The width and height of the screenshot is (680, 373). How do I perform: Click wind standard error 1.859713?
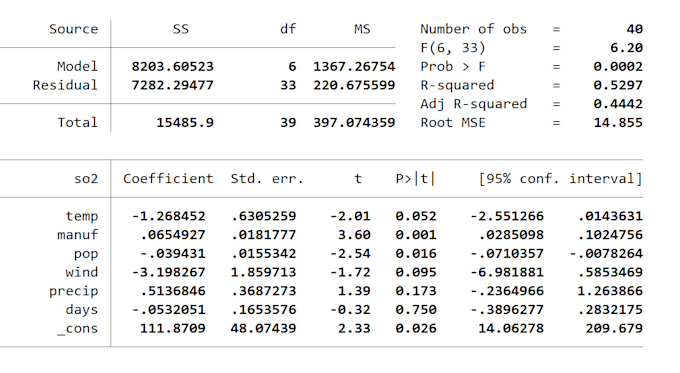click(264, 272)
